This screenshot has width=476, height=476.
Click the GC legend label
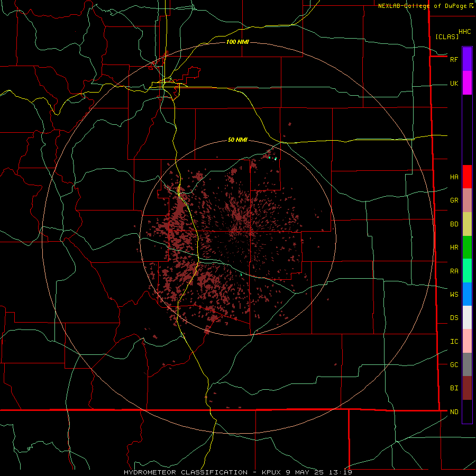coord(454,365)
